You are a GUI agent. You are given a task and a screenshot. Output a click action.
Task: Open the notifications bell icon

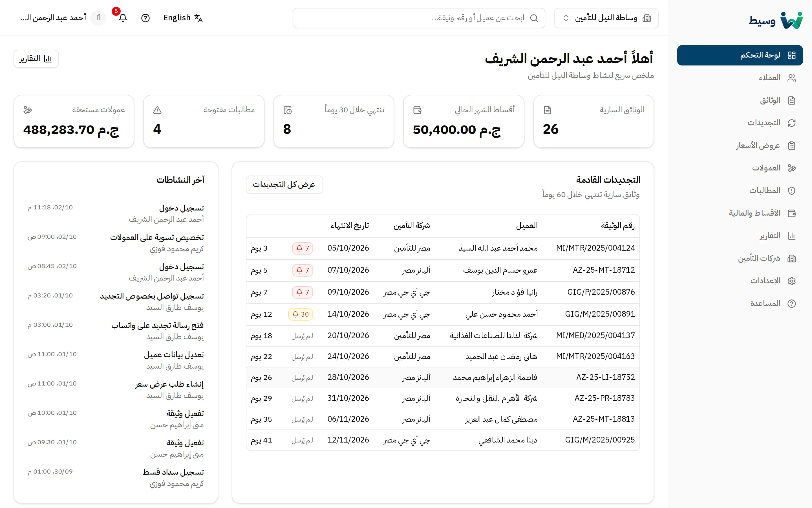click(x=123, y=18)
